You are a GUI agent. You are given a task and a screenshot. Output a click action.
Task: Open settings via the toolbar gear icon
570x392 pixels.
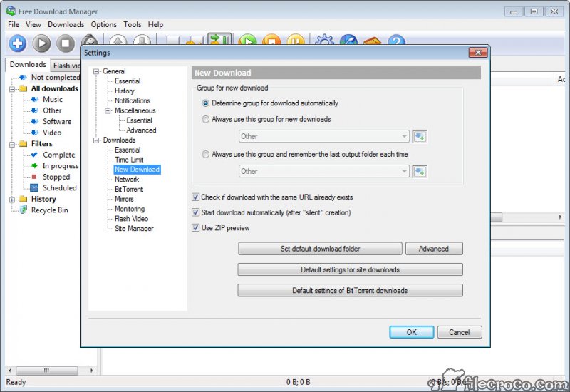(324, 40)
